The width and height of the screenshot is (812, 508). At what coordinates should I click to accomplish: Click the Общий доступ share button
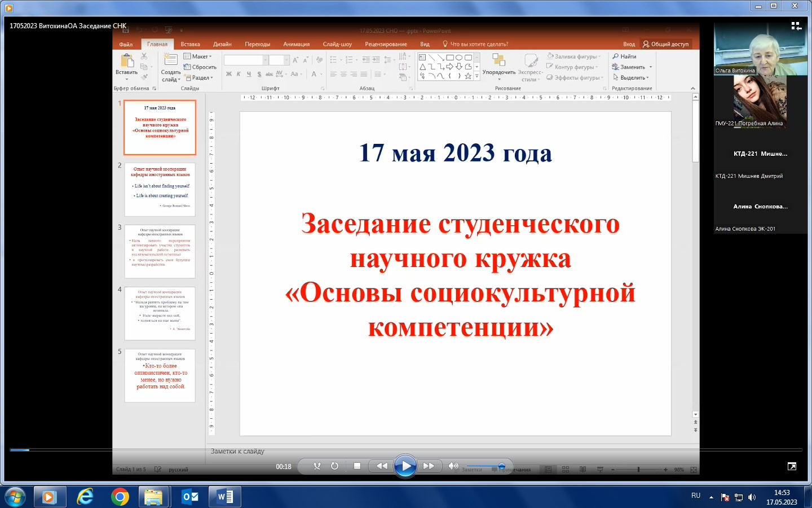(x=665, y=44)
